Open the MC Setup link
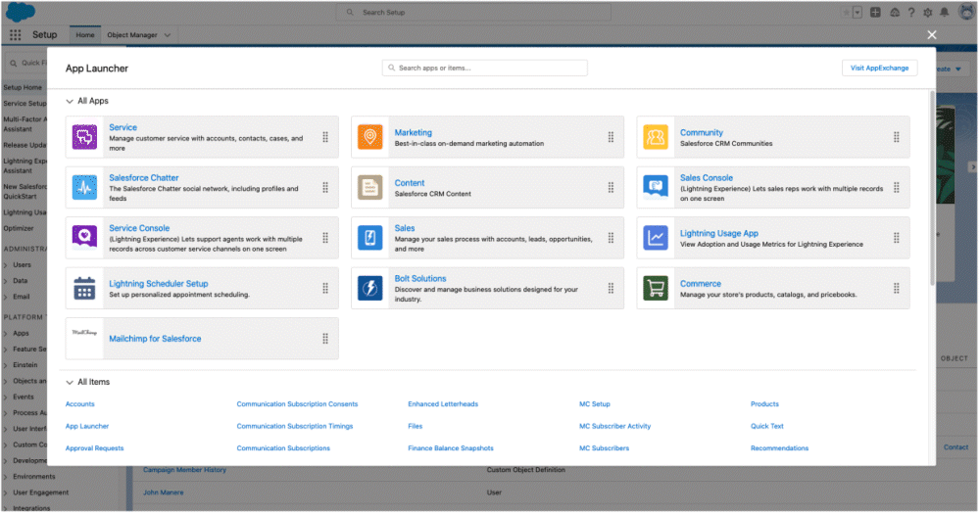Screen dimensions: 980x514 pos(595,404)
